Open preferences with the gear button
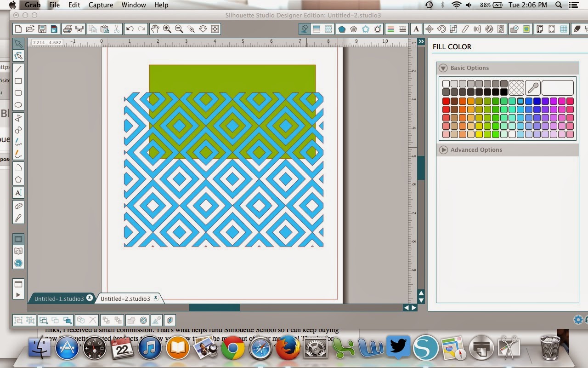The image size is (588, 368). tap(578, 319)
